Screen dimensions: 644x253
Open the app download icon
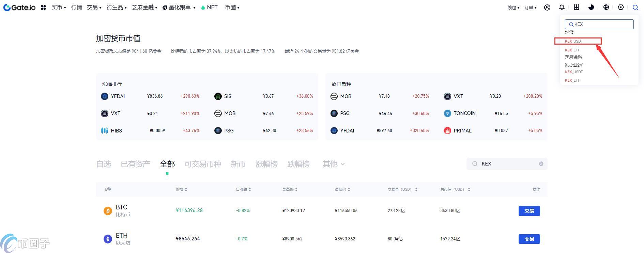(x=577, y=7)
